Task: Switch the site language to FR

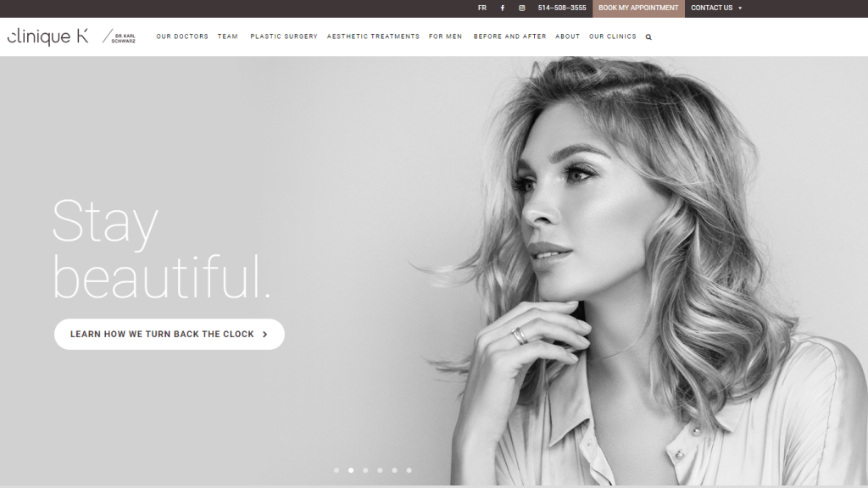Action: [x=481, y=8]
